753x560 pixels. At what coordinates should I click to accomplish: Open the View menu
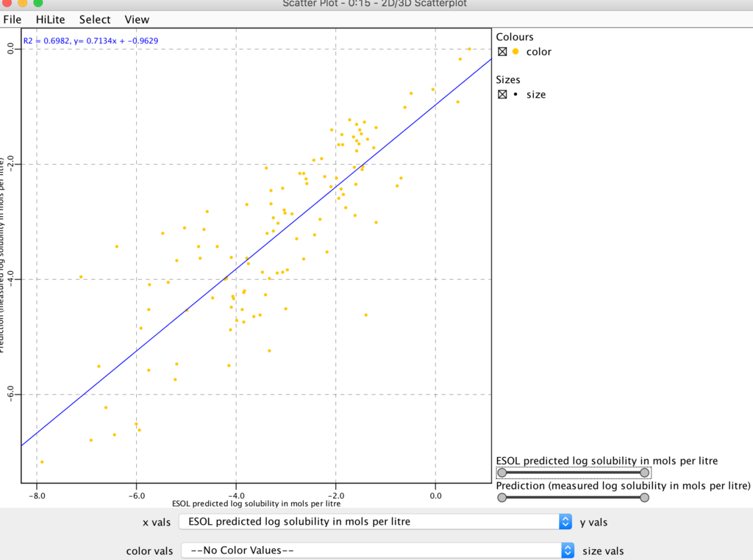pyautogui.click(x=137, y=20)
